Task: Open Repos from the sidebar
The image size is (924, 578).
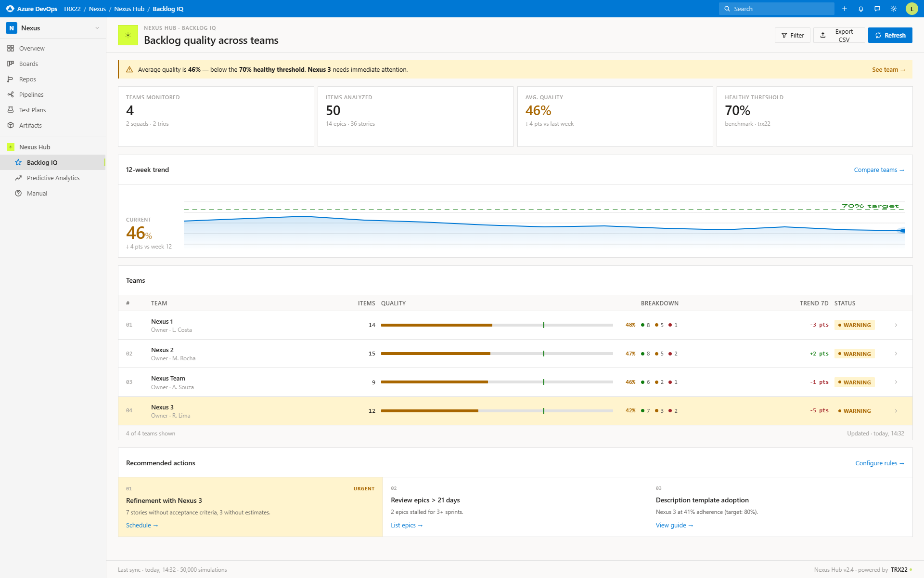Action: point(27,79)
